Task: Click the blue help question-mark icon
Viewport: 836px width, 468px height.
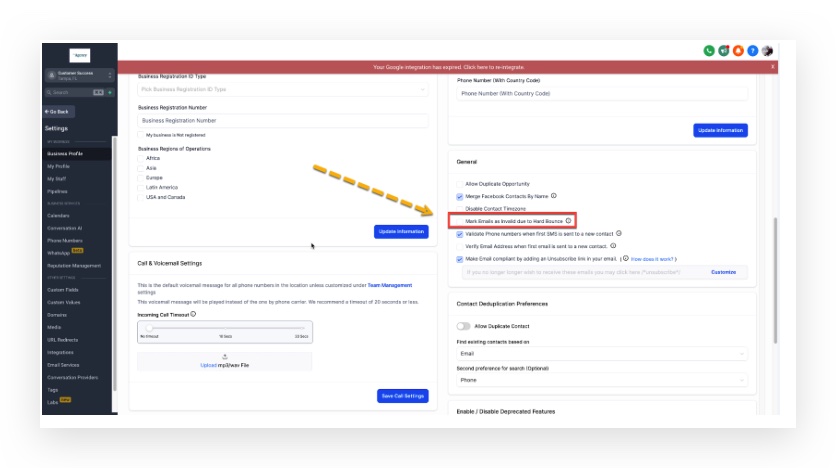Action: (x=752, y=51)
